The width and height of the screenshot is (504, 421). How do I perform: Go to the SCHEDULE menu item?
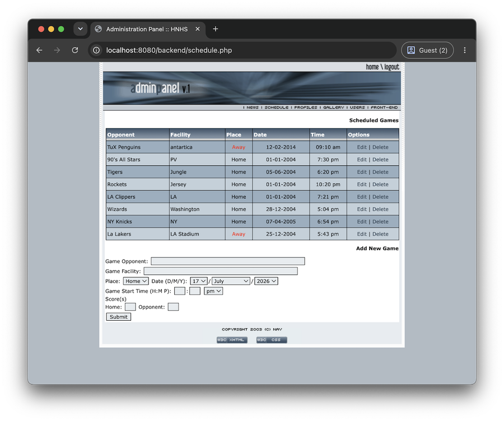pos(277,107)
